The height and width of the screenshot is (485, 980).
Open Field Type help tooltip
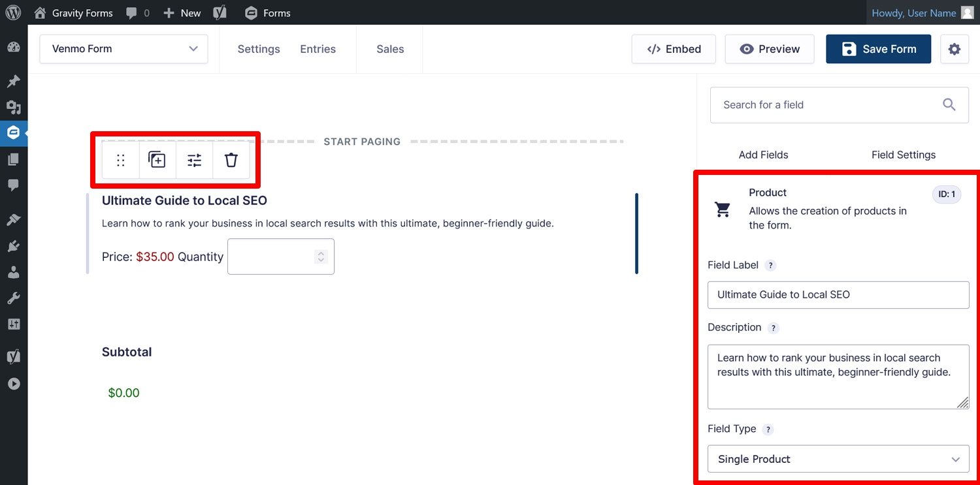(768, 430)
